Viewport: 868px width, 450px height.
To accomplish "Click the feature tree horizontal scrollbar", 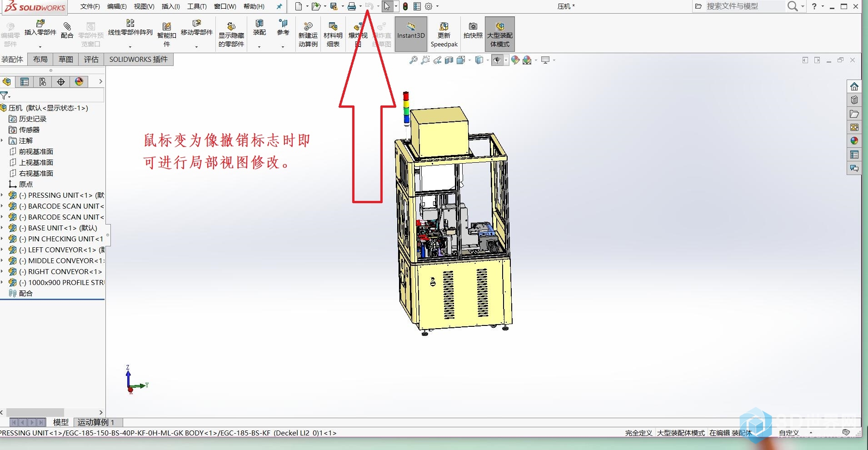I will (35, 412).
